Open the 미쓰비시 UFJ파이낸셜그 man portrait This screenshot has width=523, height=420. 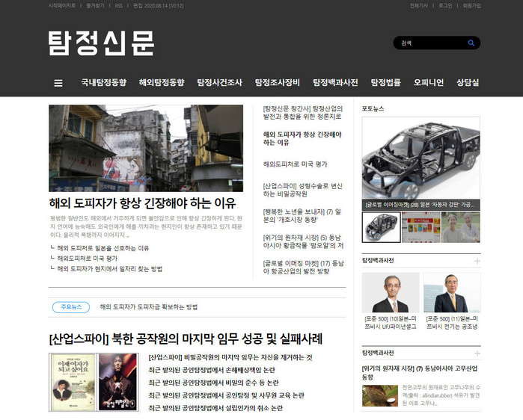391,292
